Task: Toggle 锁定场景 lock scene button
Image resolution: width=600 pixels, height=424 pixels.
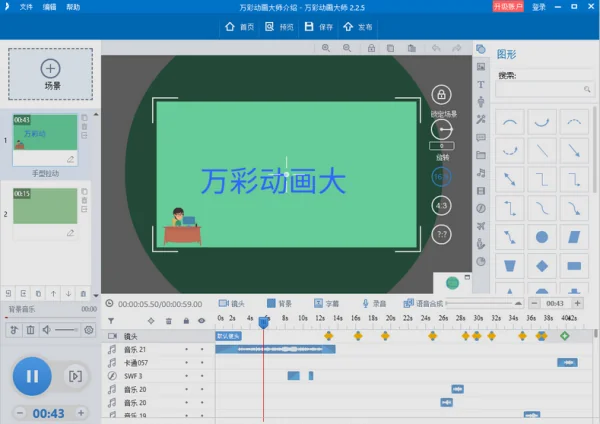Action: click(x=442, y=95)
